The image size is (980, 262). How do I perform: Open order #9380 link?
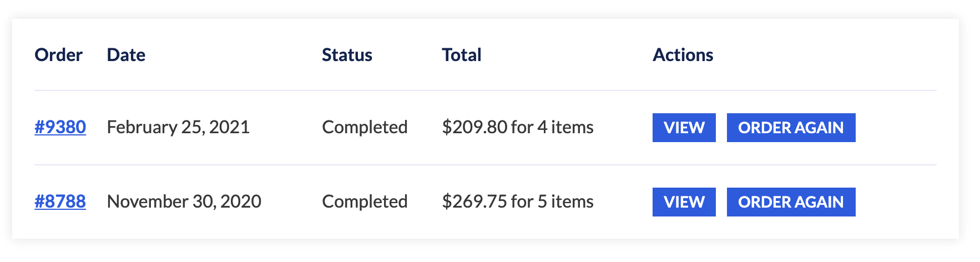[60, 127]
